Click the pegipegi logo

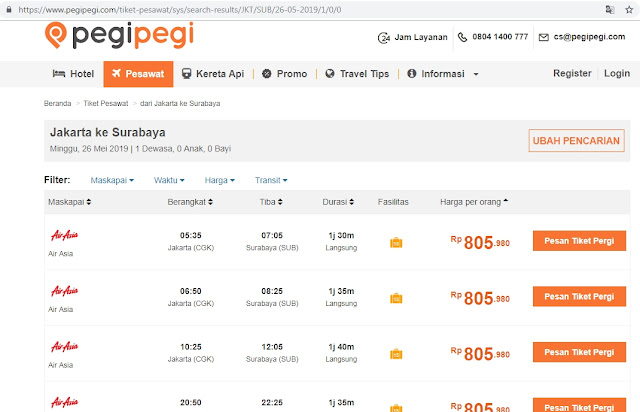[119, 35]
